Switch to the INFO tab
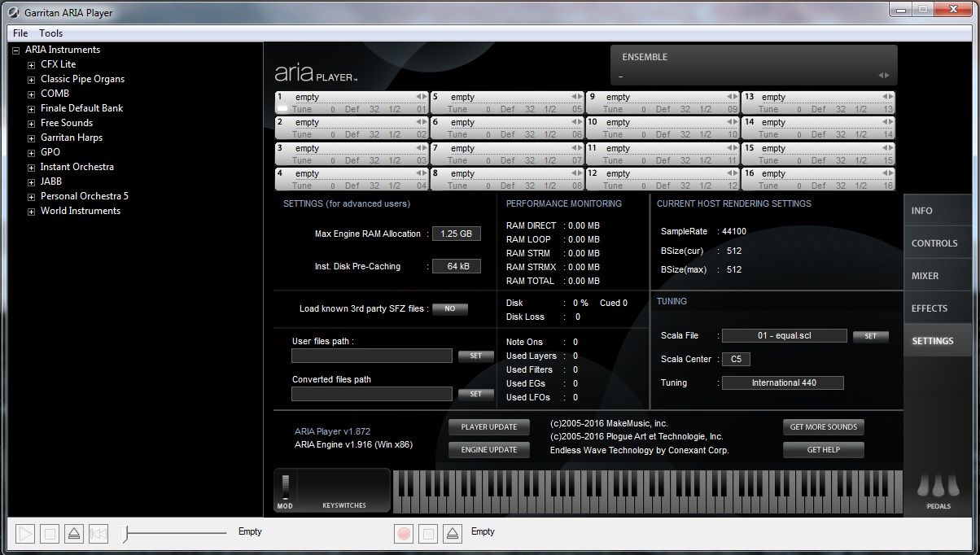Image resolution: width=980 pixels, height=555 pixels. [938, 211]
